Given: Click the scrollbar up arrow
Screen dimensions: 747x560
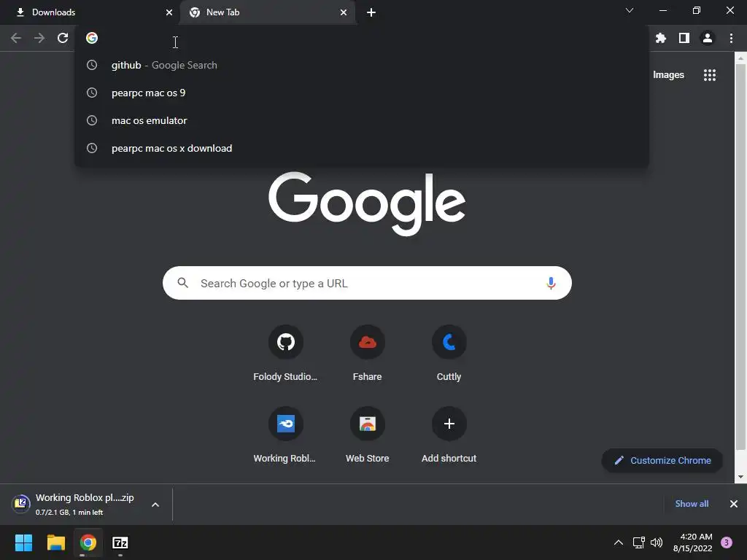Looking at the screenshot, I should coord(740,58).
